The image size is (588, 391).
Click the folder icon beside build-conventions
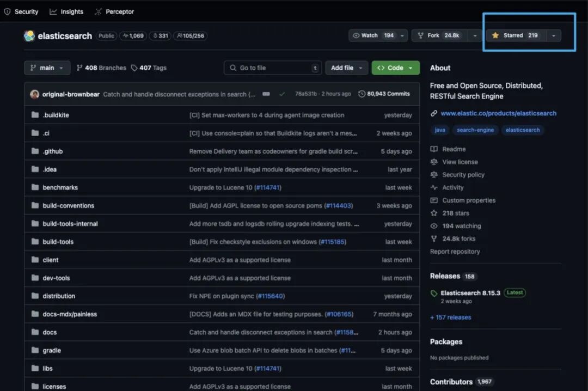tap(35, 205)
